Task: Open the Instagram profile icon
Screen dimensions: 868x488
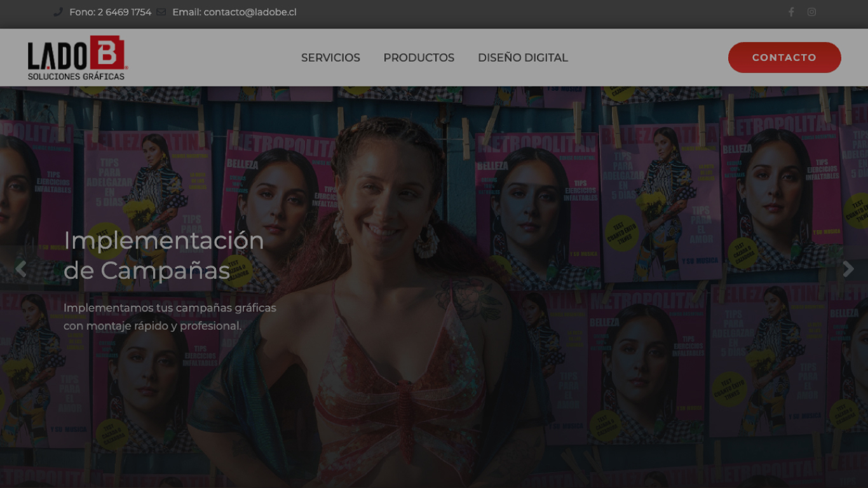Action: tap(811, 12)
